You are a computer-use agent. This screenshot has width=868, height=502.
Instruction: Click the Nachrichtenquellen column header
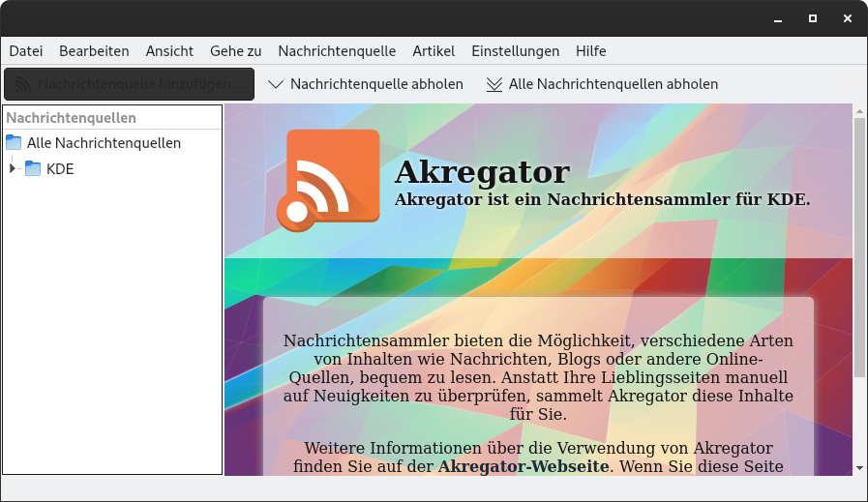tap(112, 118)
